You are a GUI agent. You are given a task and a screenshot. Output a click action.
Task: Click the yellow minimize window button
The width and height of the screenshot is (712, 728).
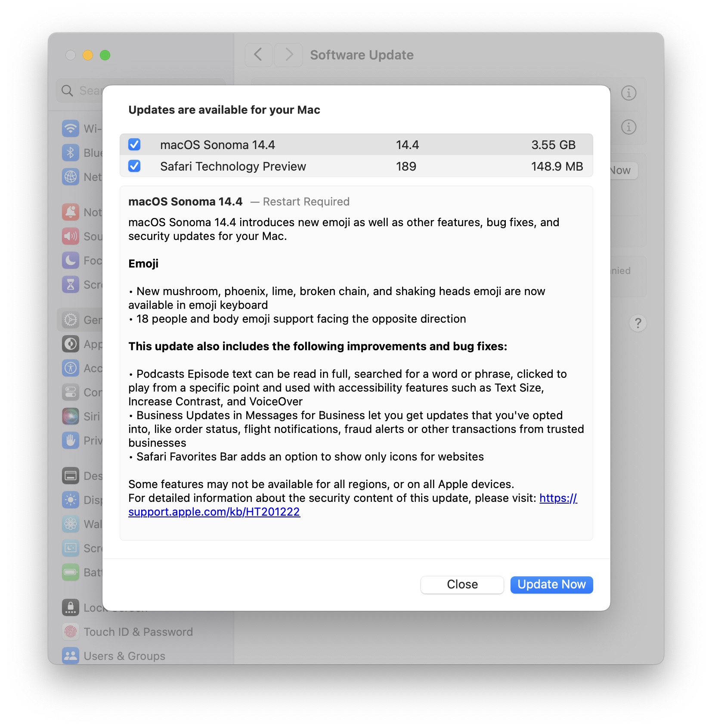pos(88,55)
